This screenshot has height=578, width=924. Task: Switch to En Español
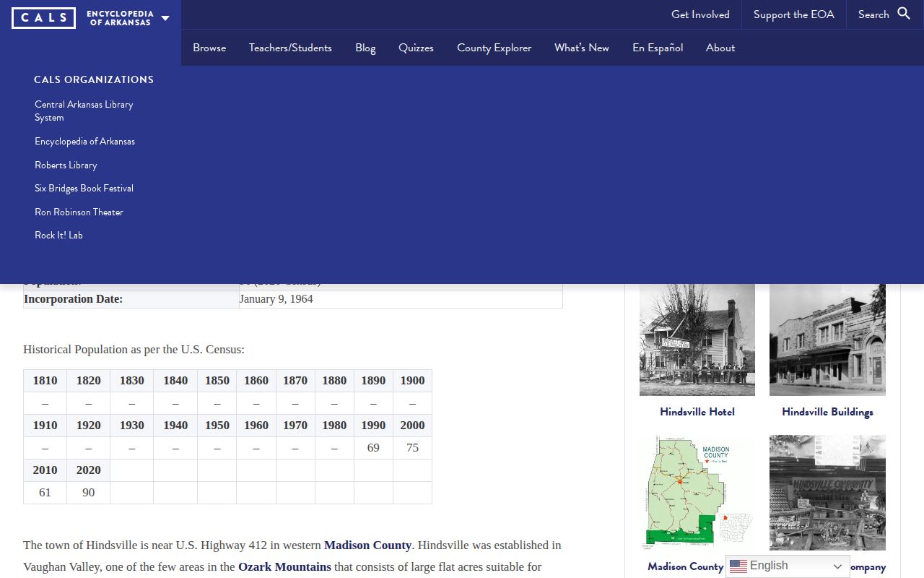(x=658, y=48)
